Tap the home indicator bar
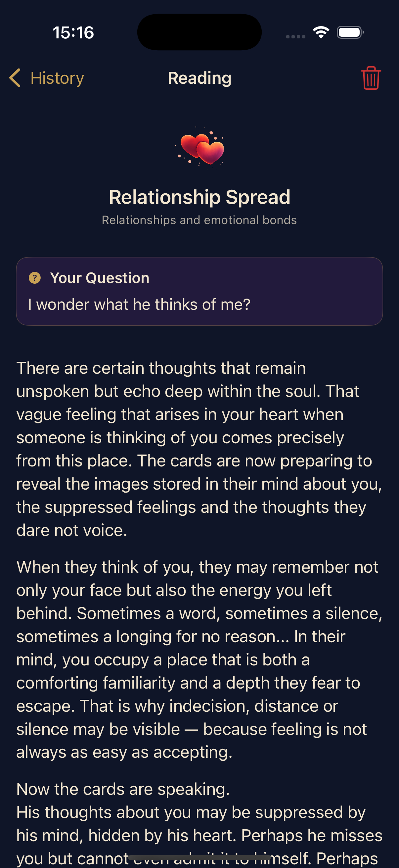Viewport: 399px width, 868px height. tap(199, 857)
